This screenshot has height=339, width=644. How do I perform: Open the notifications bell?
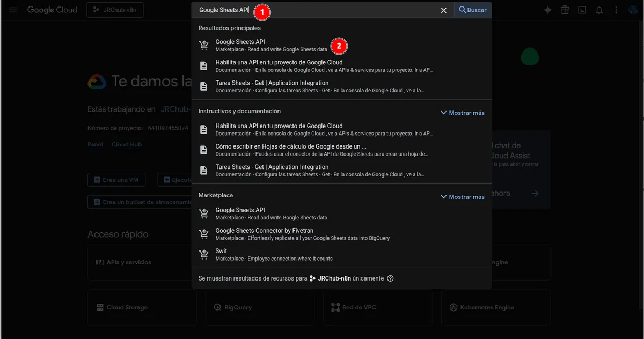click(x=599, y=10)
